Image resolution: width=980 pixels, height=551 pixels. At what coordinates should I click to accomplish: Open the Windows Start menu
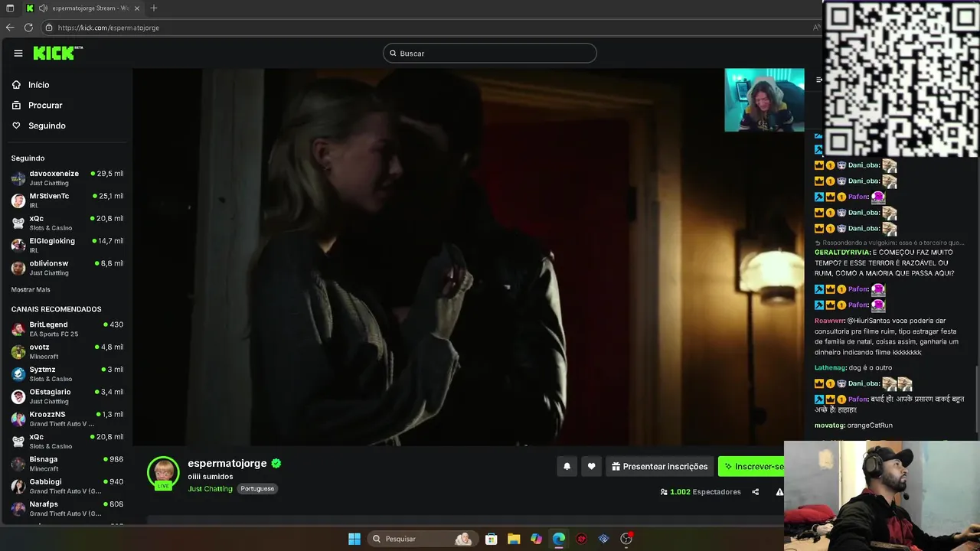[x=354, y=539]
